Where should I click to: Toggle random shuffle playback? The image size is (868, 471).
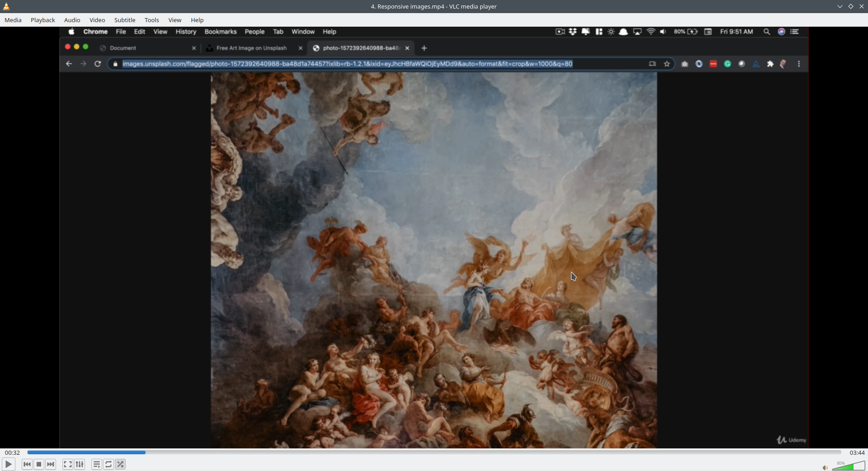click(x=120, y=464)
